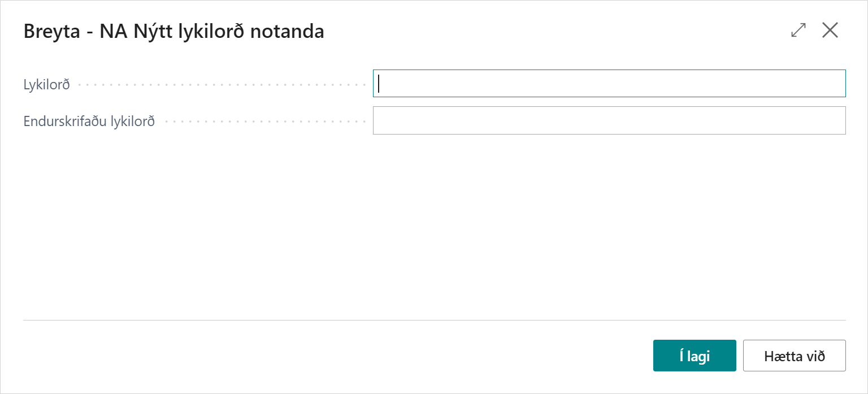
Task: Close the Nýtt lykilorð notanda dialog
Action: click(x=830, y=31)
